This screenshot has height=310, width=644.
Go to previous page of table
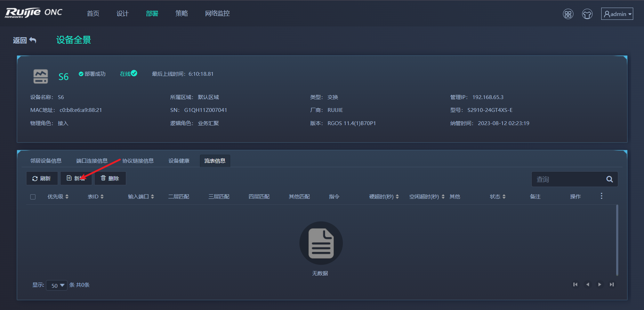[588, 285]
